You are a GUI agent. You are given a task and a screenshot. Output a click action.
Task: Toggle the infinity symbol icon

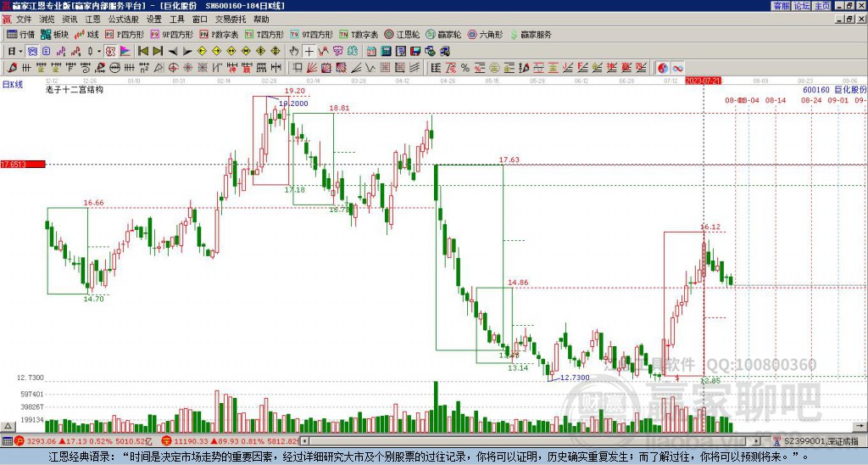677,68
